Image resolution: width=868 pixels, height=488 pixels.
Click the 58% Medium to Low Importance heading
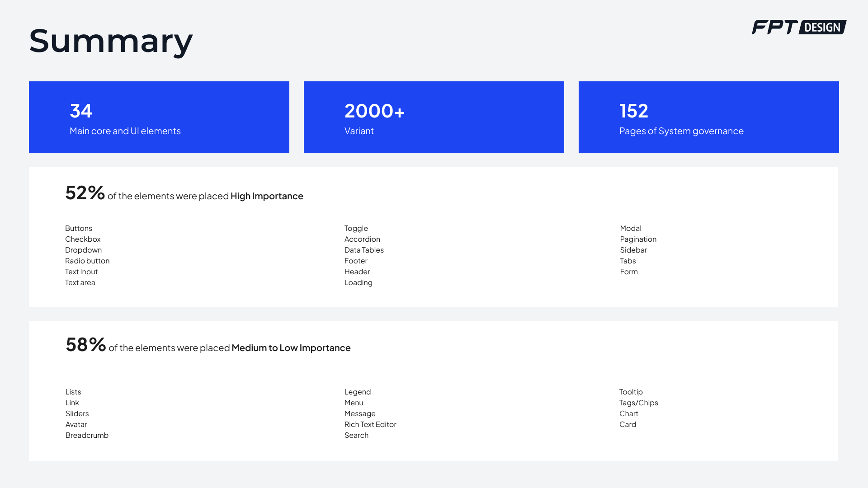point(208,346)
